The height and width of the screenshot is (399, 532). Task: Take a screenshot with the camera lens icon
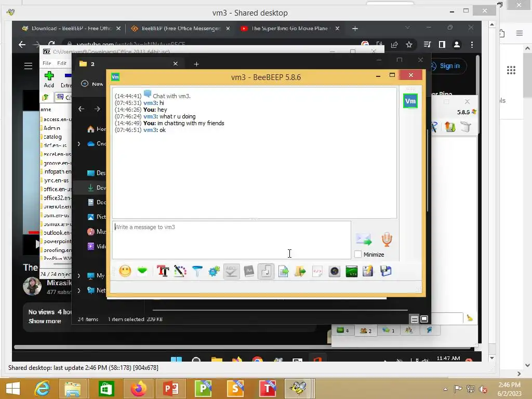coord(335,271)
